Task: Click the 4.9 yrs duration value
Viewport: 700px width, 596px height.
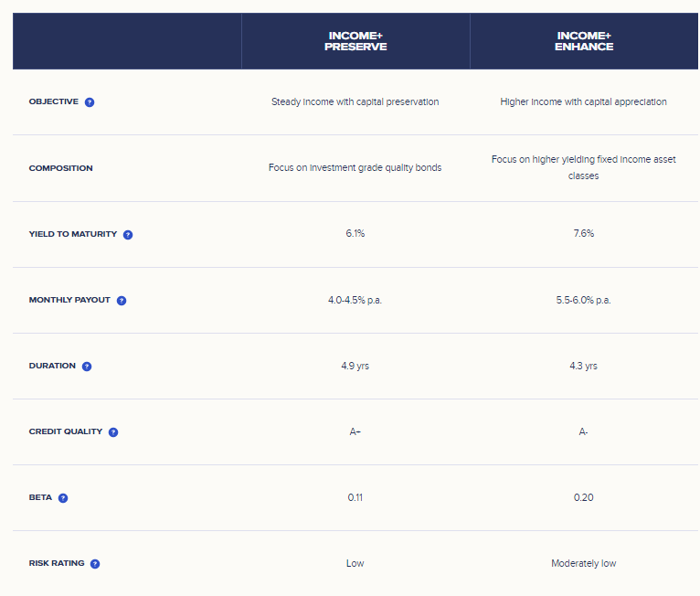Action: (355, 366)
